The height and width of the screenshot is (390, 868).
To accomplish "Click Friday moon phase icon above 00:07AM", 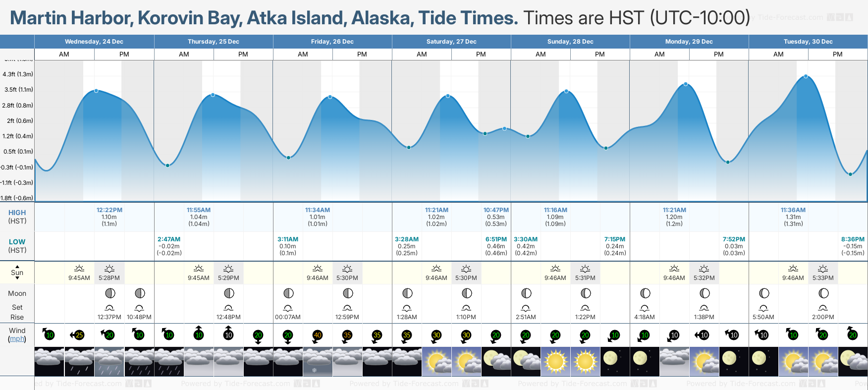I will [288, 293].
